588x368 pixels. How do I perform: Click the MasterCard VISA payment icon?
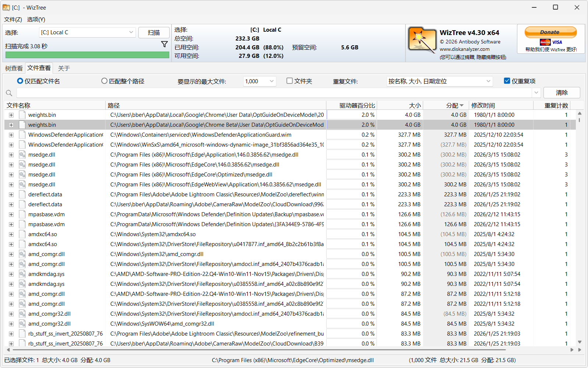551,42
